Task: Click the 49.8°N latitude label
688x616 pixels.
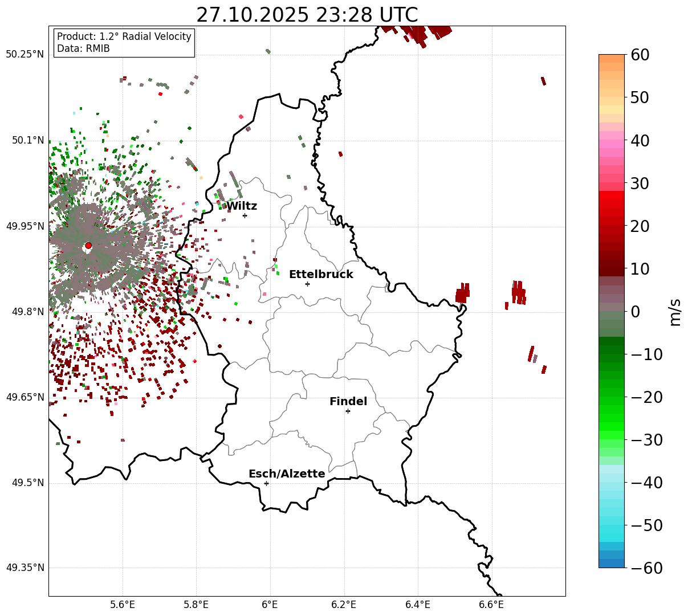Action: pyautogui.click(x=27, y=312)
